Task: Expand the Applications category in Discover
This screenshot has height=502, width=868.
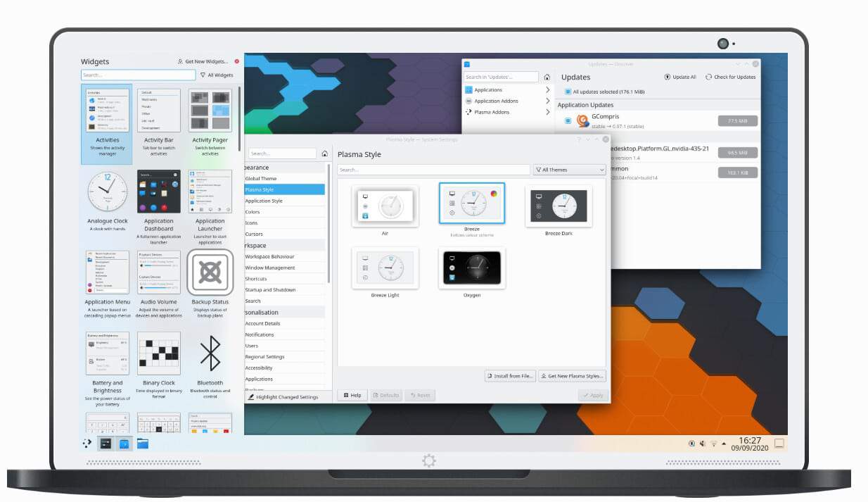Action: pos(506,90)
